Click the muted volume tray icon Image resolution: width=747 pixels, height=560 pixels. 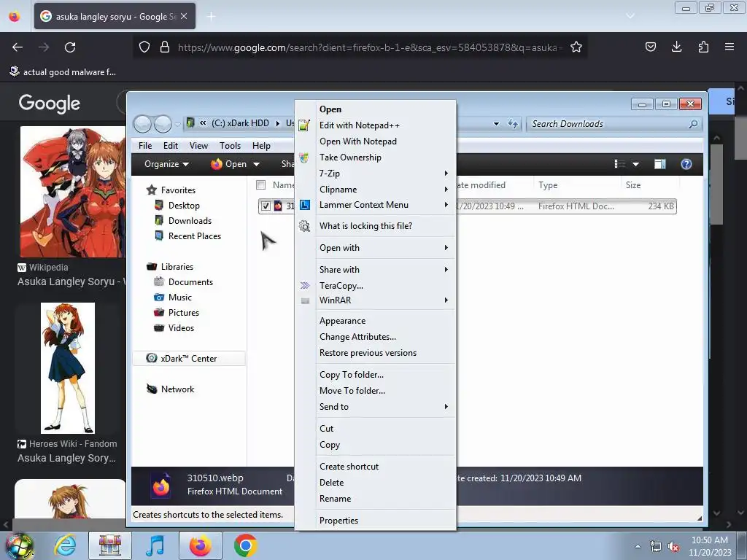[x=673, y=547]
